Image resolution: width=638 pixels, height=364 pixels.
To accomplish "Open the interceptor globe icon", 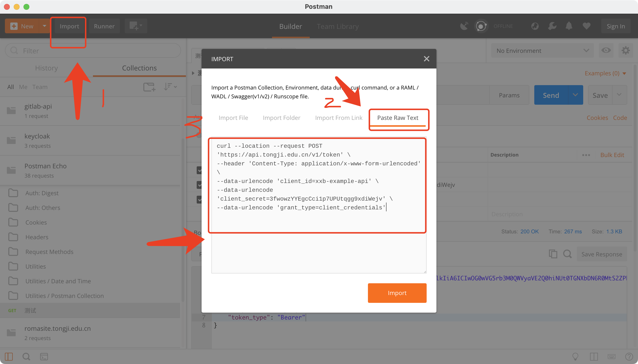I will pyautogui.click(x=535, y=26).
